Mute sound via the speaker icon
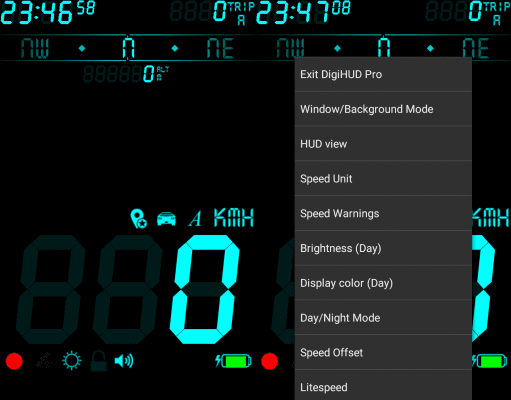 [124, 361]
